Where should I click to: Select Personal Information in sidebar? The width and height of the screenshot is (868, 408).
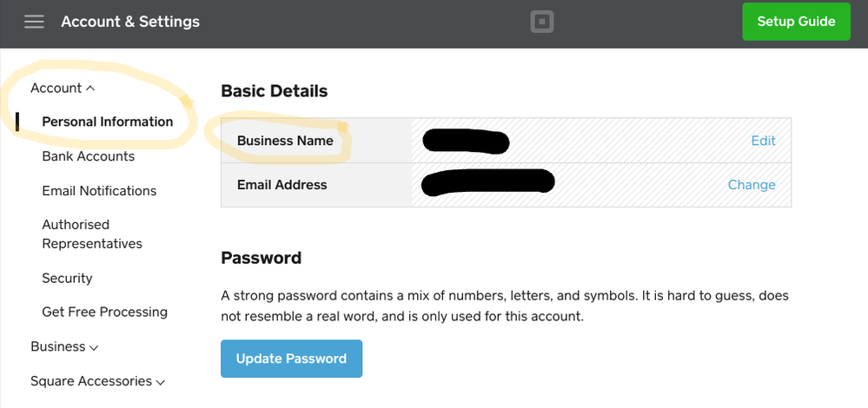tap(108, 122)
